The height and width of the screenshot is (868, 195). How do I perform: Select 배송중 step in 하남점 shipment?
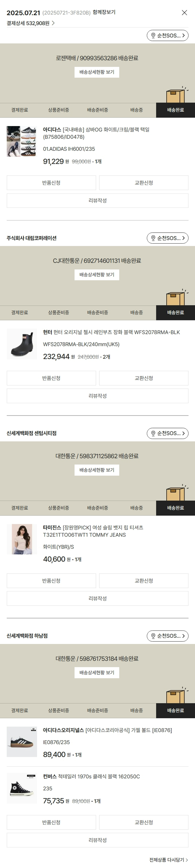[136, 710]
